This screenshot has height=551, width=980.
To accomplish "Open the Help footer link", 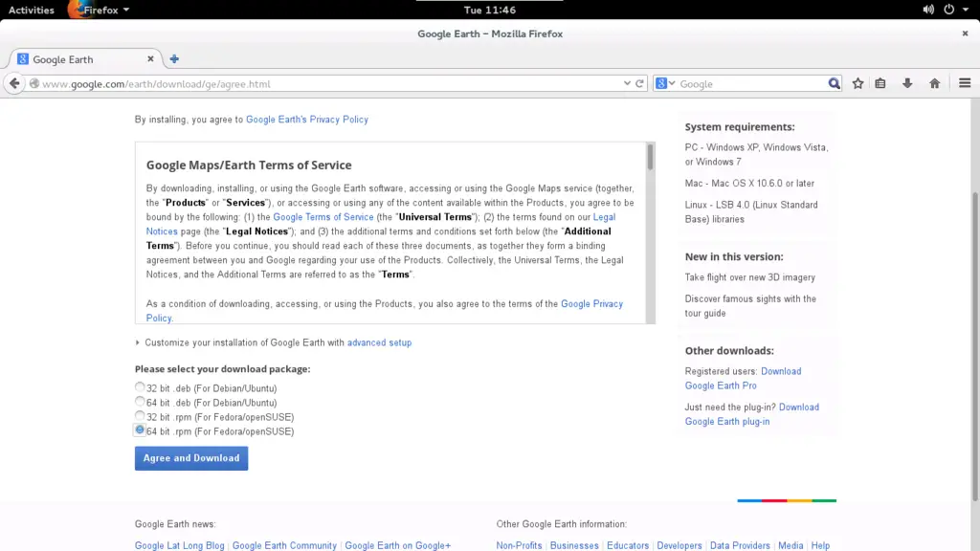I will coord(820,545).
